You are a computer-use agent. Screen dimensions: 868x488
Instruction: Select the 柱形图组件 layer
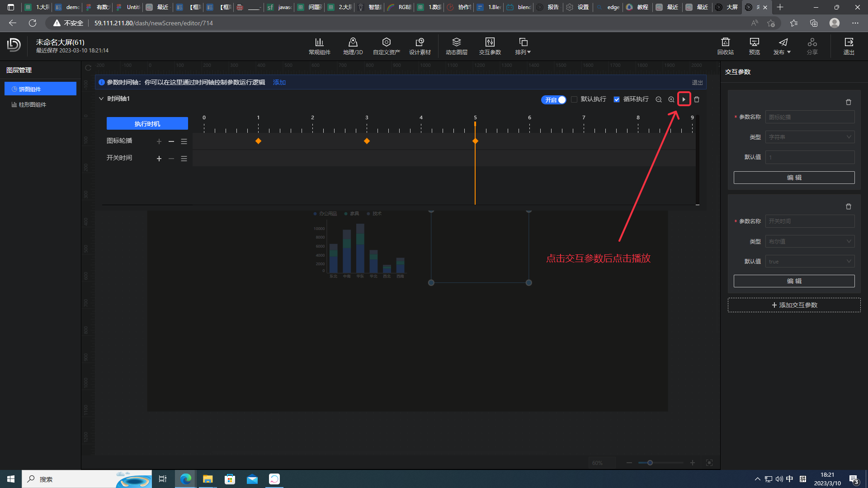40,104
